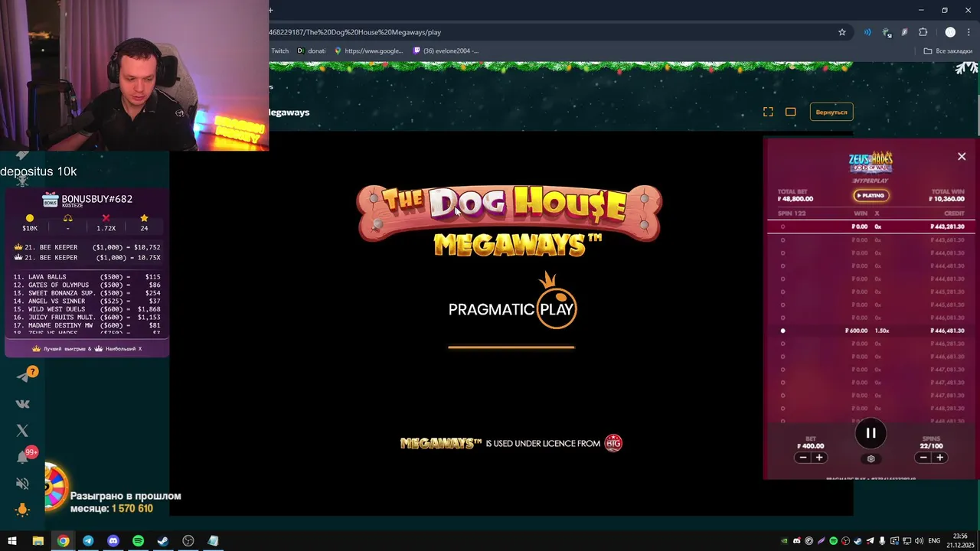Bookmark this page with the star icon
The width and height of the screenshot is (980, 551).
click(x=842, y=32)
